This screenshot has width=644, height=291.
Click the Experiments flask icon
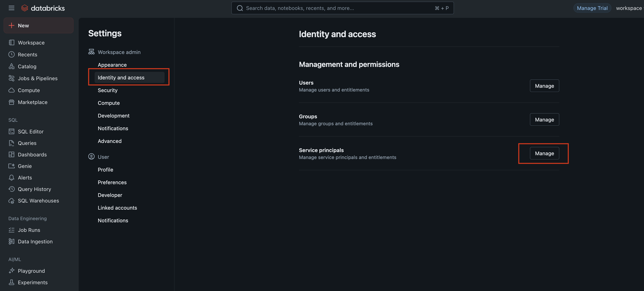tap(12, 282)
